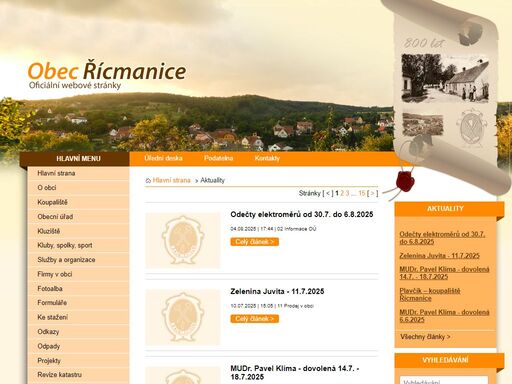Open Kluziště menu item
512x384 pixels.
79,231
